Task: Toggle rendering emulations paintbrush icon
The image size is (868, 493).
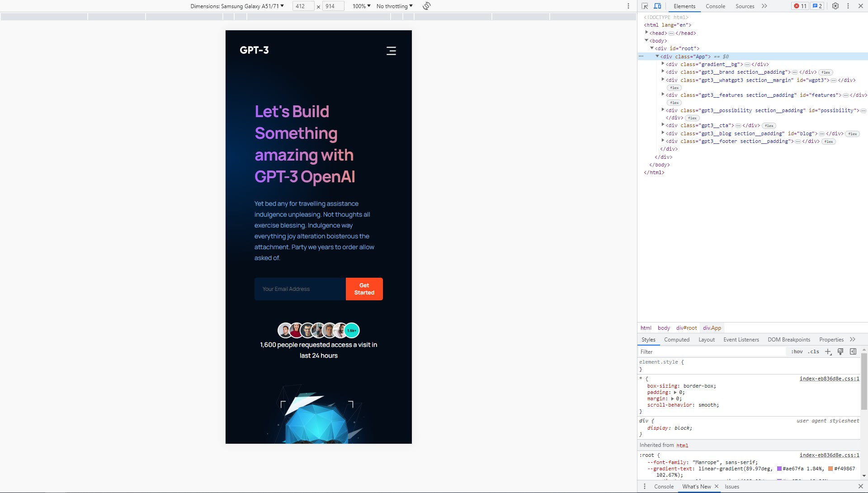Action: click(840, 351)
